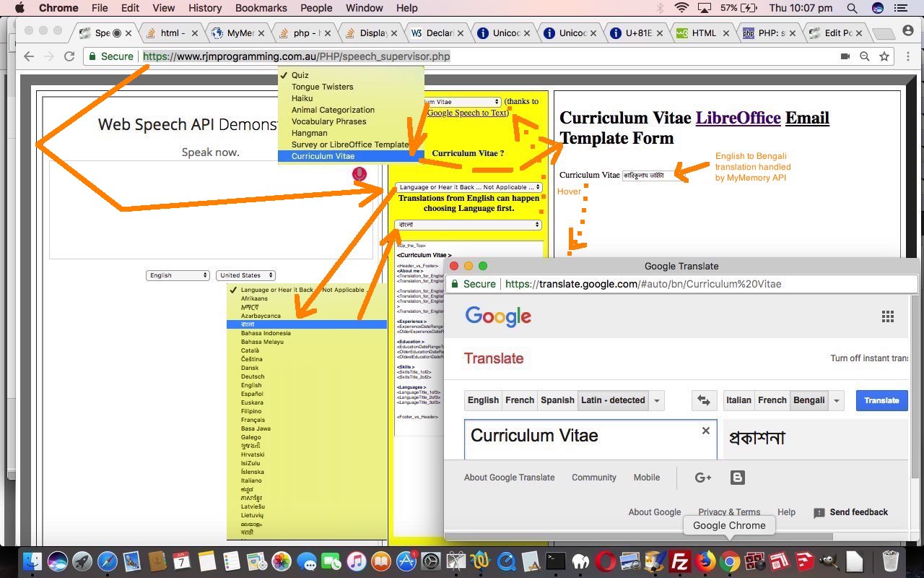Open System Preferences from the Dock
Image resolution: width=924 pixels, height=578 pixels.
[431, 561]
